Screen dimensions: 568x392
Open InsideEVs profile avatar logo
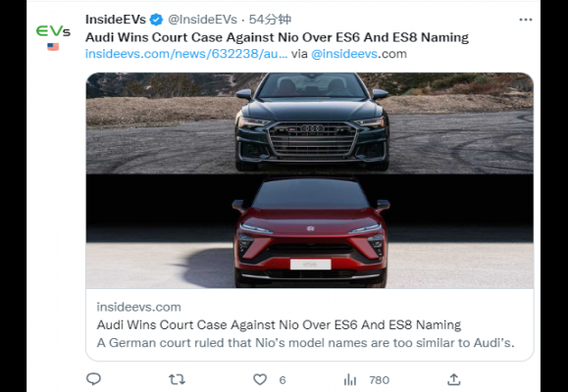pyautogui.click(x=53, y=31)
